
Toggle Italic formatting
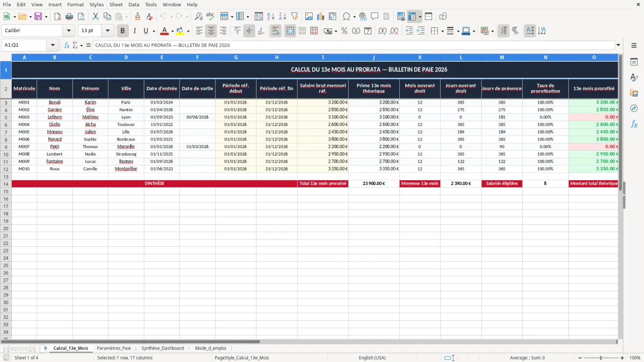pyautogui.click(x=134, y=31)
